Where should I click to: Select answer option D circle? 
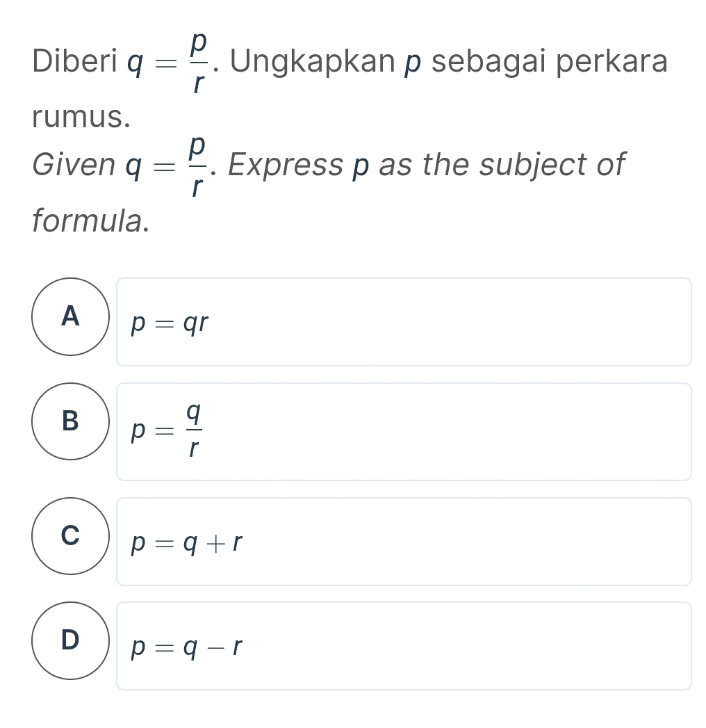click(69, 640)
